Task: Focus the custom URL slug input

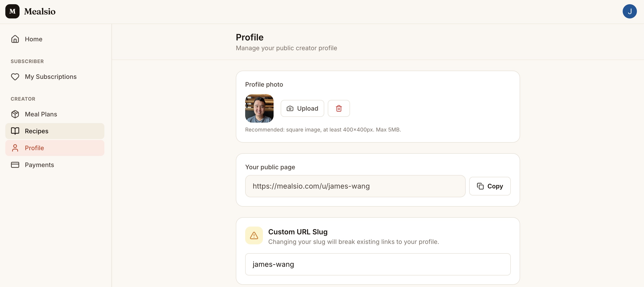Action: point(378,265)
